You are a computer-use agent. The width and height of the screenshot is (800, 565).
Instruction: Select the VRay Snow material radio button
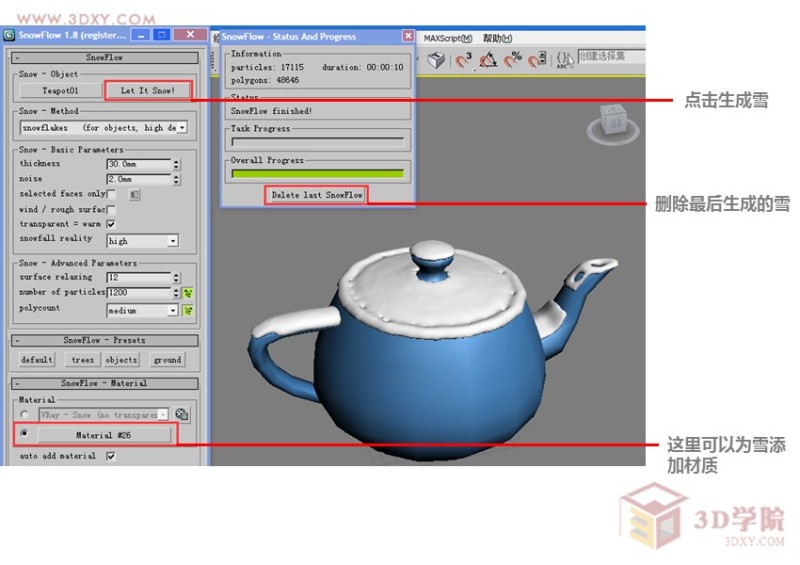[24, 414]
